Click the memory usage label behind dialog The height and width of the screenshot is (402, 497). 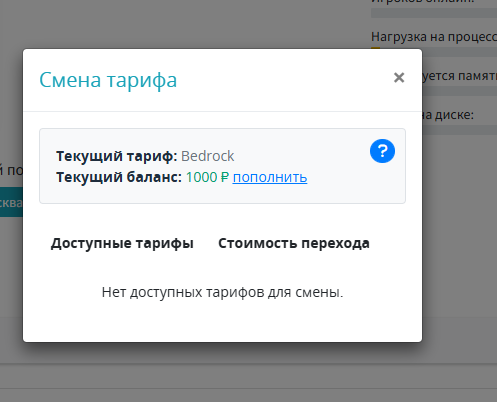[459, 76]
